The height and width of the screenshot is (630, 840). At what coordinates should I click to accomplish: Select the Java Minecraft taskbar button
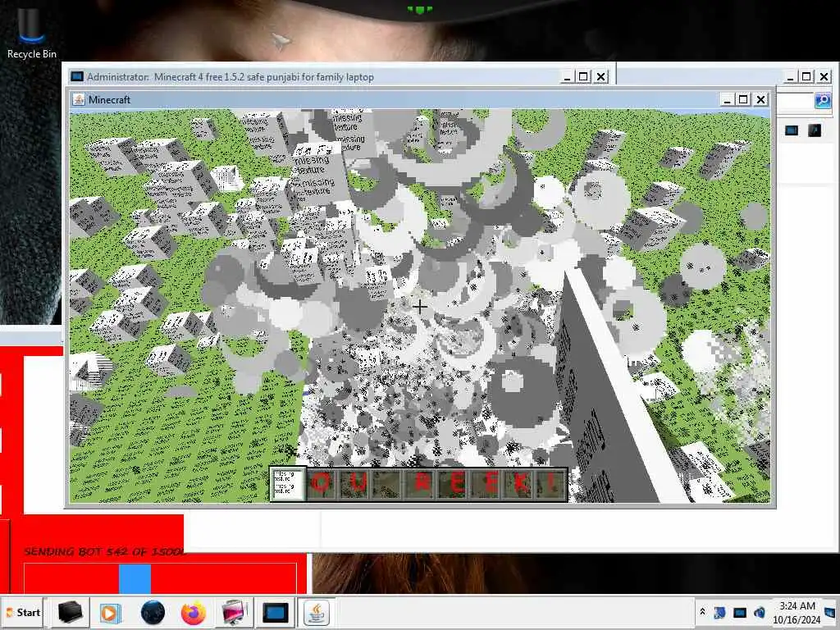(x=317, y=612)
